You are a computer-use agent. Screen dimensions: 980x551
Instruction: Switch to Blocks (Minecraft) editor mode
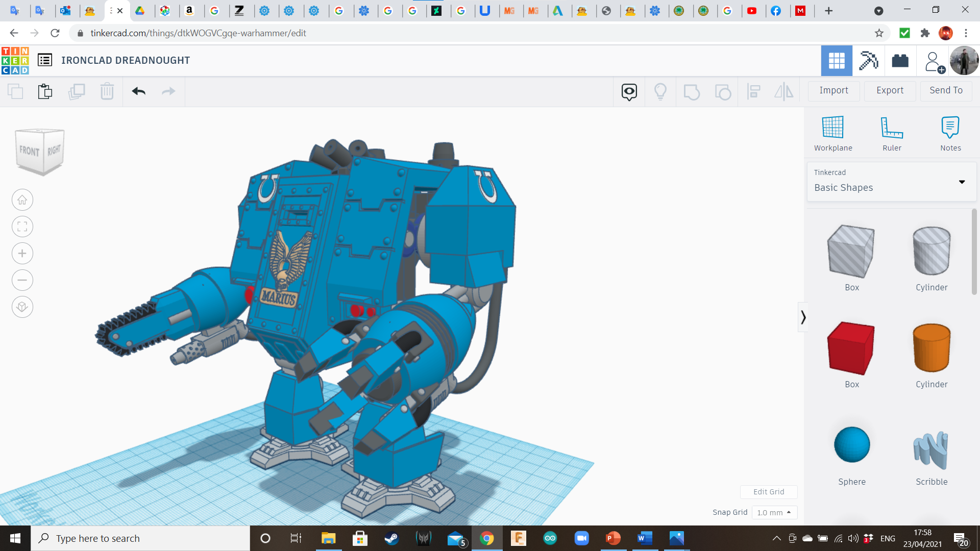point(868,61)
